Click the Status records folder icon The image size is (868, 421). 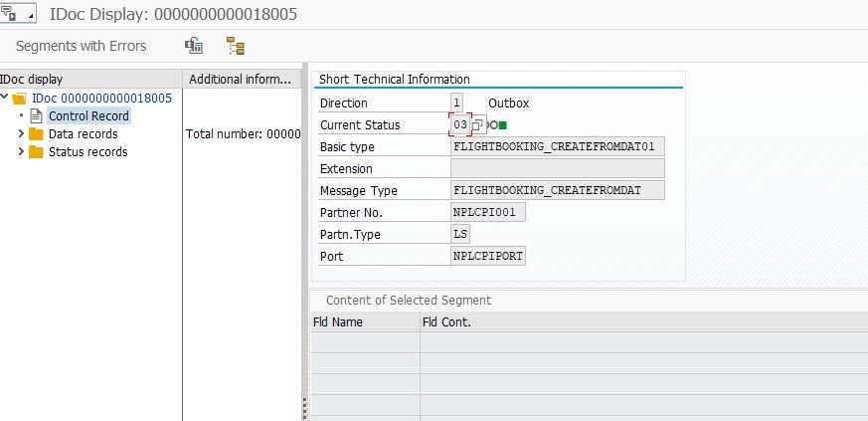tap(36, 152)
